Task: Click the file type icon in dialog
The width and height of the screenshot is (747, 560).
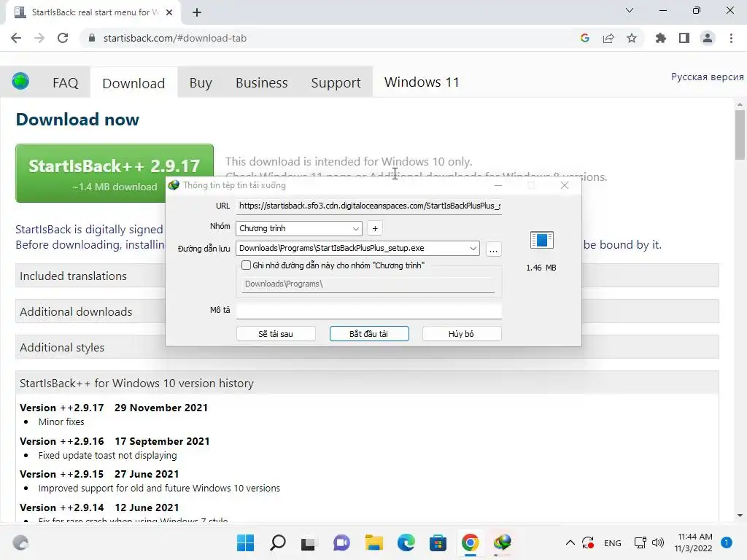Action: tap(542, 240)
